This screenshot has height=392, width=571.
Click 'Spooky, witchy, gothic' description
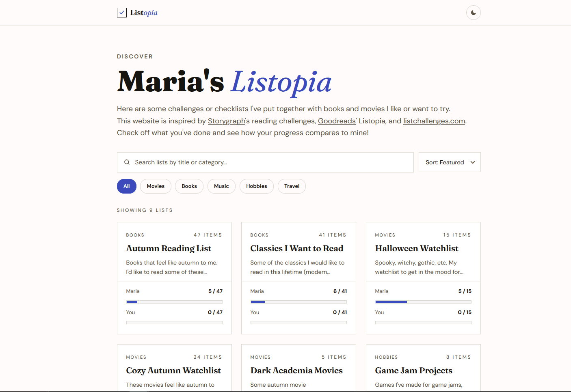(x=419, y=267)
